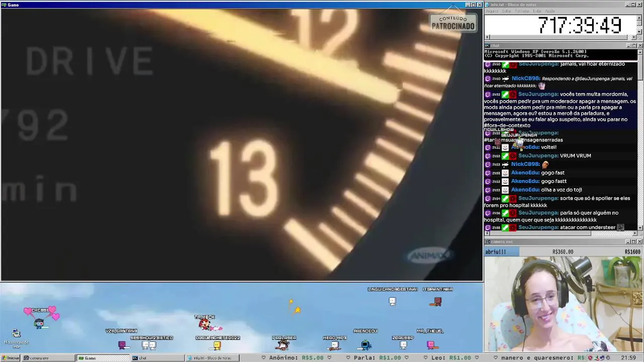Maximize the Game window
Viewport: 644px width, 362px height.
[x=473, y=5]
